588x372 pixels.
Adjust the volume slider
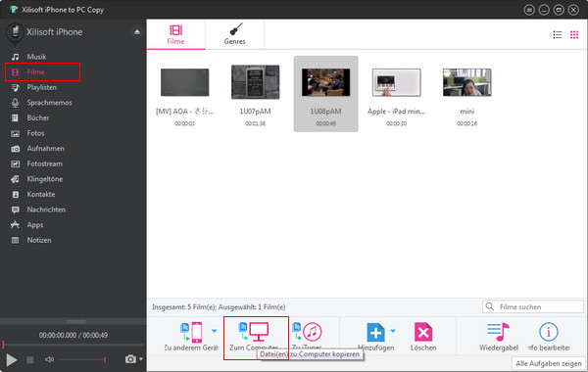[x=82, y=359]
